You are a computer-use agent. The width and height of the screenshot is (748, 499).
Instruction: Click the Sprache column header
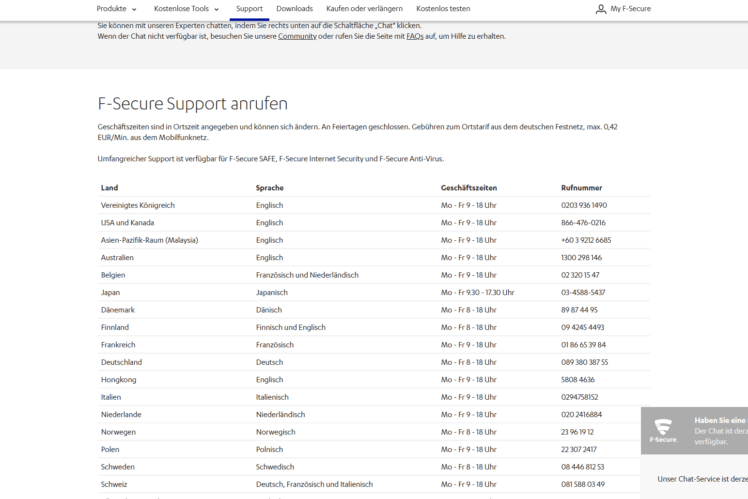tap(270, 188)
